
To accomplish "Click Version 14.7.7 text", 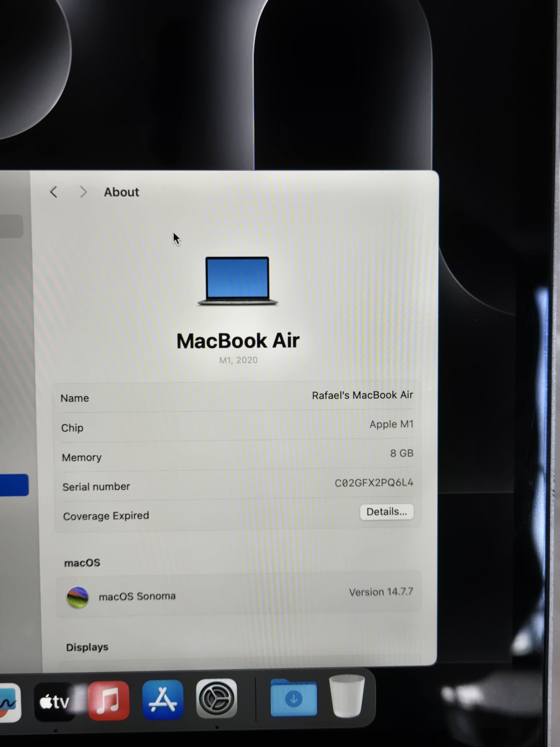I will coord(381,592).
